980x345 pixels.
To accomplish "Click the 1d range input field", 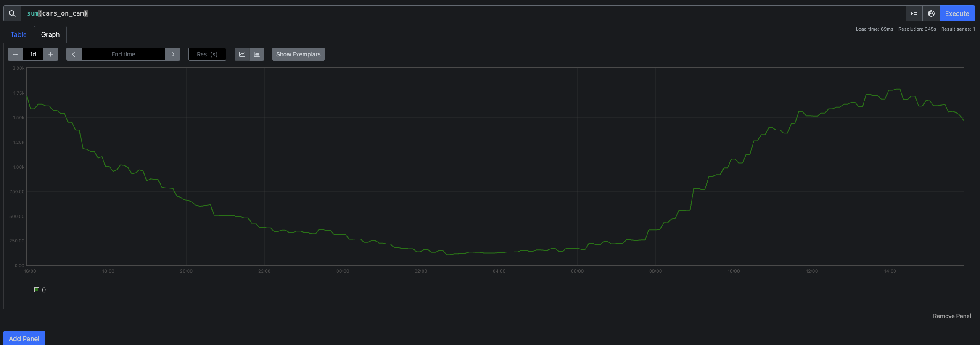I will pos(33,54).
